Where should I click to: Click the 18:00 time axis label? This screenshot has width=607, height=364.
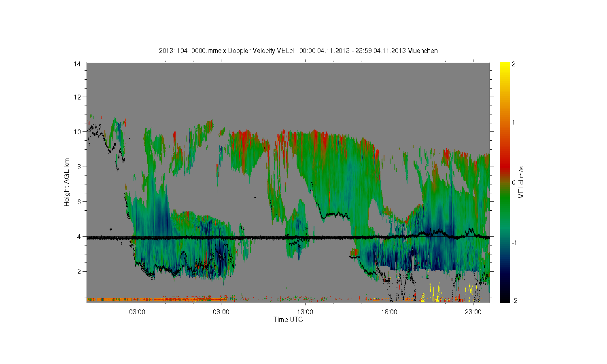coord(389,312)
